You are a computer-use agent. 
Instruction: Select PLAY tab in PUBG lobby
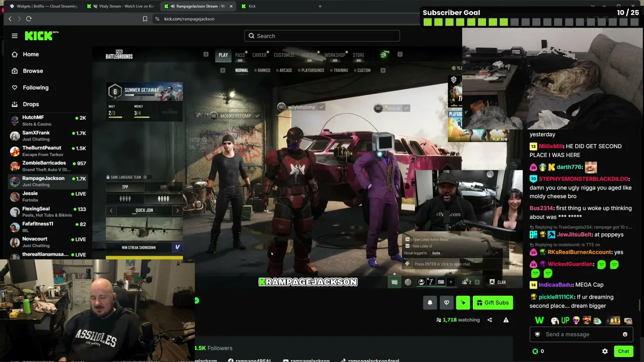[x=223, y=55]
